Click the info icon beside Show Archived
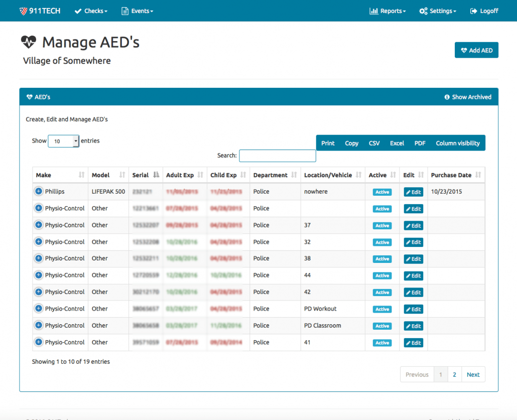This screenshot has height=420, width=517. (x=447, y=97)
